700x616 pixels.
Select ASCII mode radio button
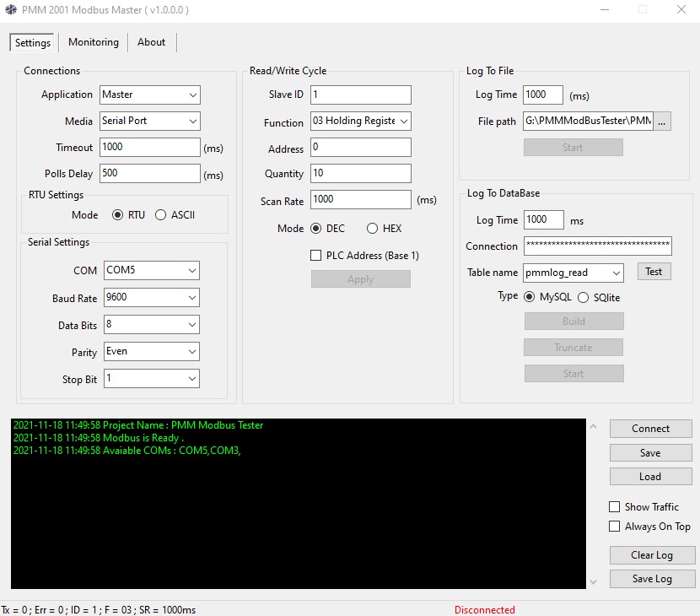[x=161, y=215]
